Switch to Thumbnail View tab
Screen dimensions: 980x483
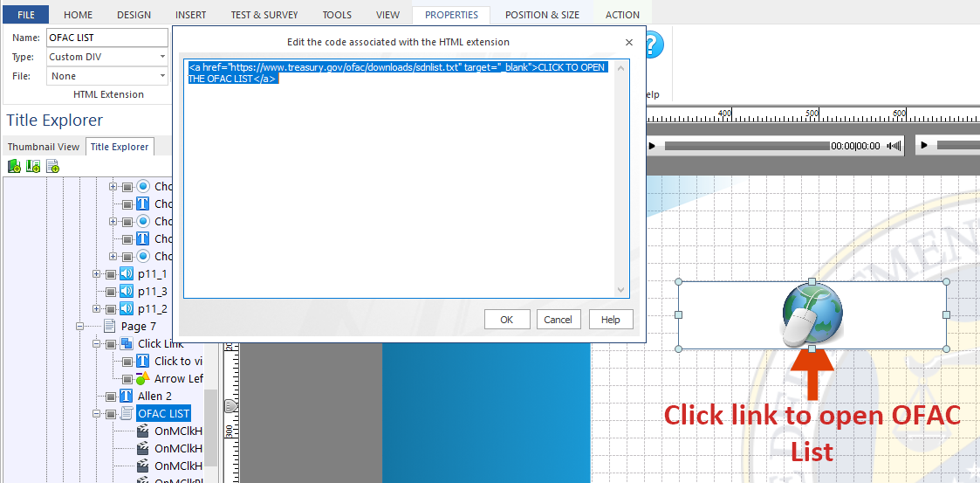44,147
